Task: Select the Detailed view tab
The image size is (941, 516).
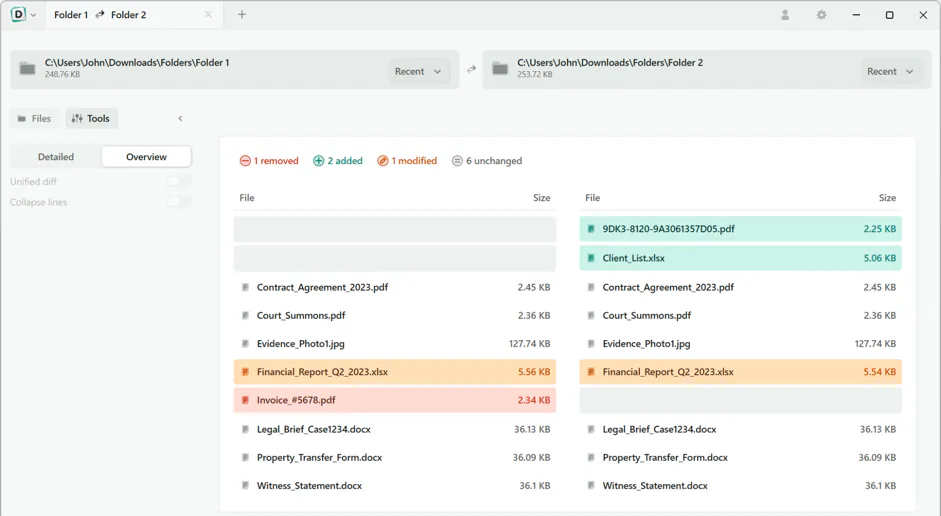Action: 56,157
